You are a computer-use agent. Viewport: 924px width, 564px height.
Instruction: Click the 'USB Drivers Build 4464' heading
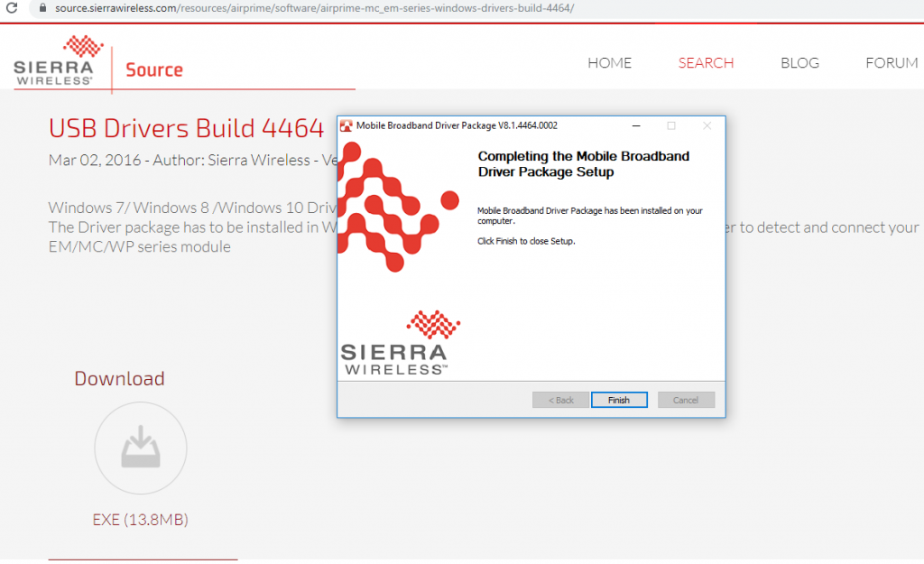pyautogui.click(x=186, y=128)
